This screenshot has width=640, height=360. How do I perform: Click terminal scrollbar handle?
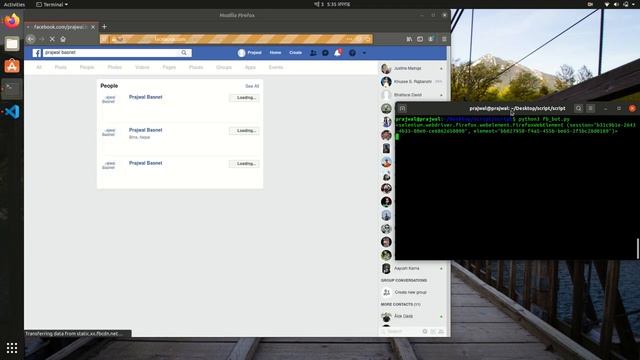pos(638,248)
